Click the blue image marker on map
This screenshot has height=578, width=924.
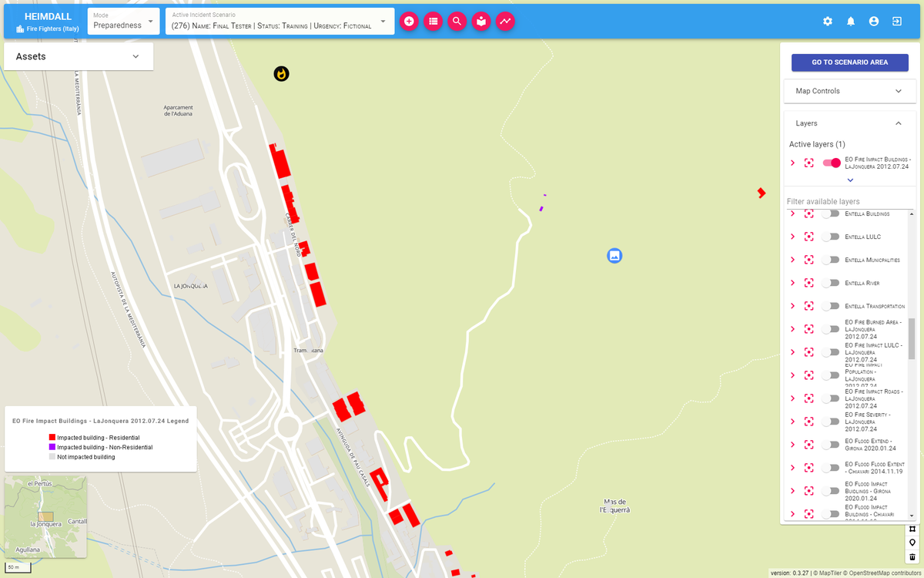614,255
